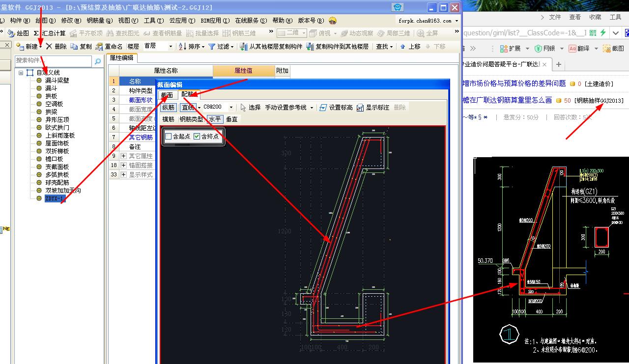
Task: Click the 平齐板顶 toolbar icon
Action: click(x=86, y=33)
